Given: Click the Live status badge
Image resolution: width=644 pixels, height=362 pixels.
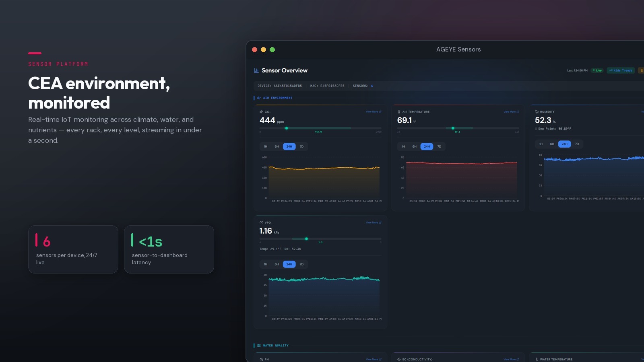Looking at the screenshot, I should click(597, 70).
